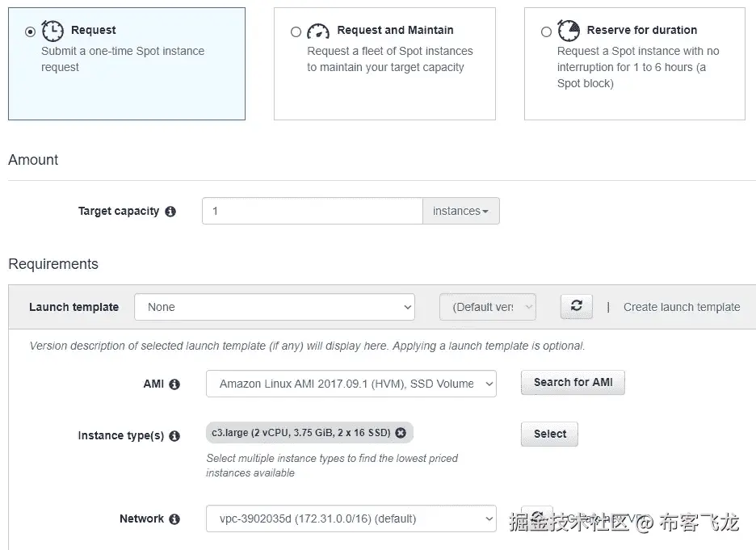Click the Search for AMI button
This screenshot has width=756, height=550.
point(573,383)
